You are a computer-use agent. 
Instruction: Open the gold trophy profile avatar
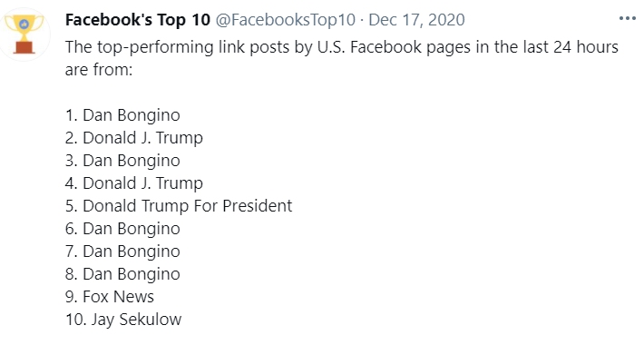24,34
